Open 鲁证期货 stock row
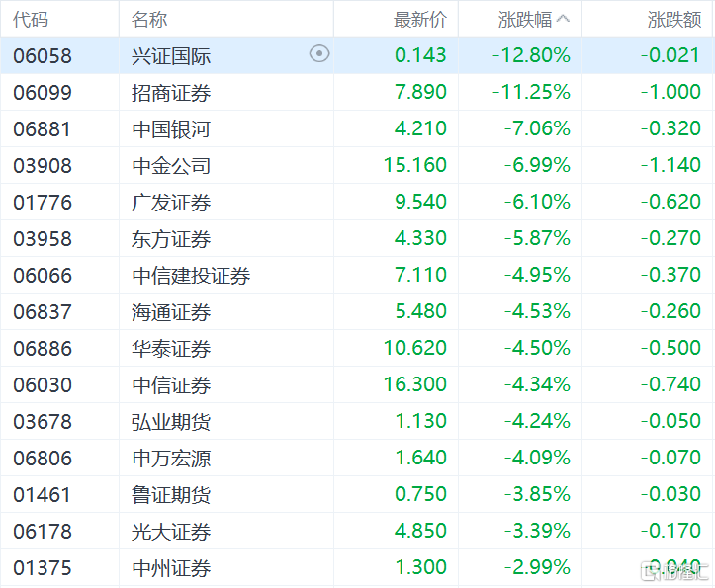The height and width of the screenshot is (588, 715). pyautogui.click(x=171, y=495)
